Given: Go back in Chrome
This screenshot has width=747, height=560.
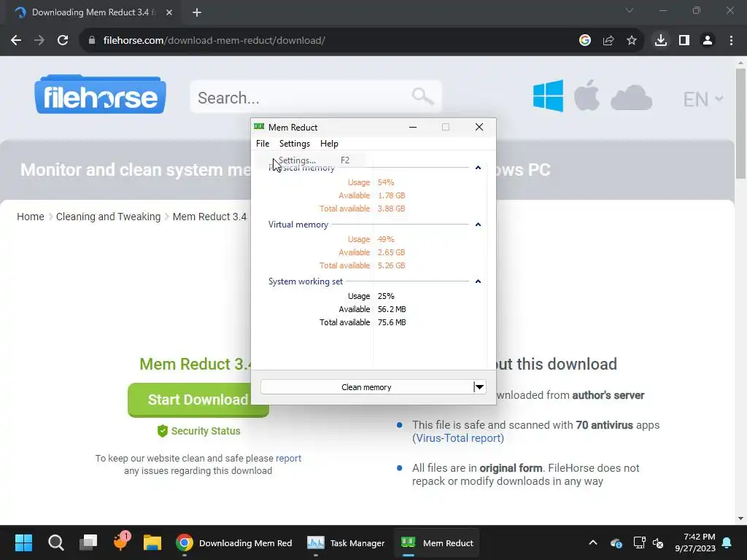Looking at the screenshot, I should coord(16,41).
